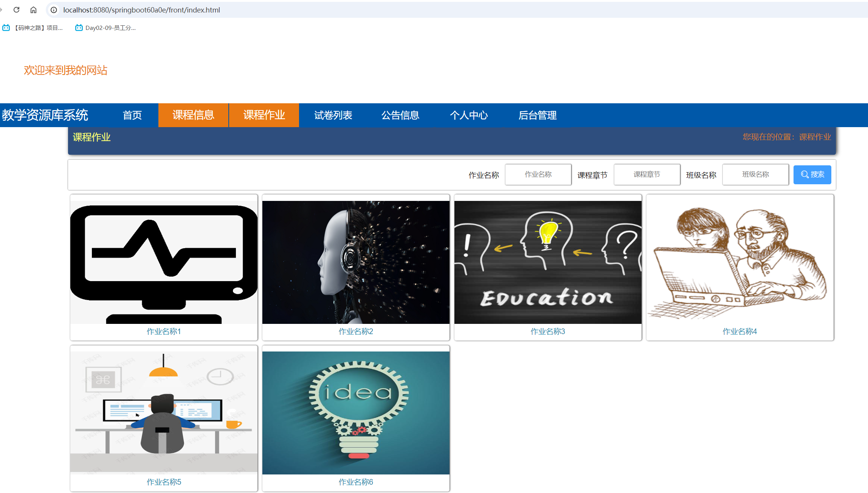
Task: Click the site info icon in address bar
Action: 53,10
